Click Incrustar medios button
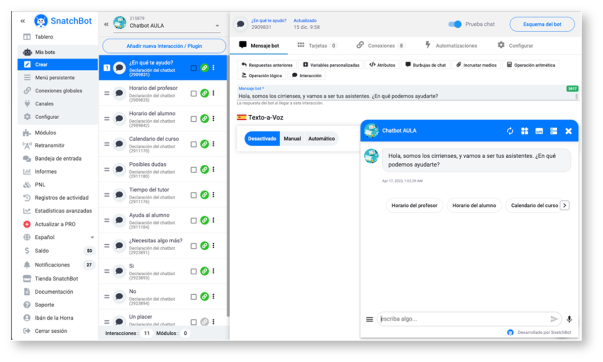Viewport: 603px width, 362px height. pyautogui.click(x=476, y=65)
